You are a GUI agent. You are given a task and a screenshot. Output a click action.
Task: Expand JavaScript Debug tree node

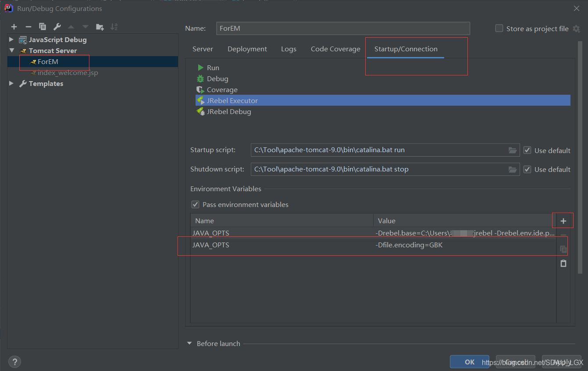point(11,39)
